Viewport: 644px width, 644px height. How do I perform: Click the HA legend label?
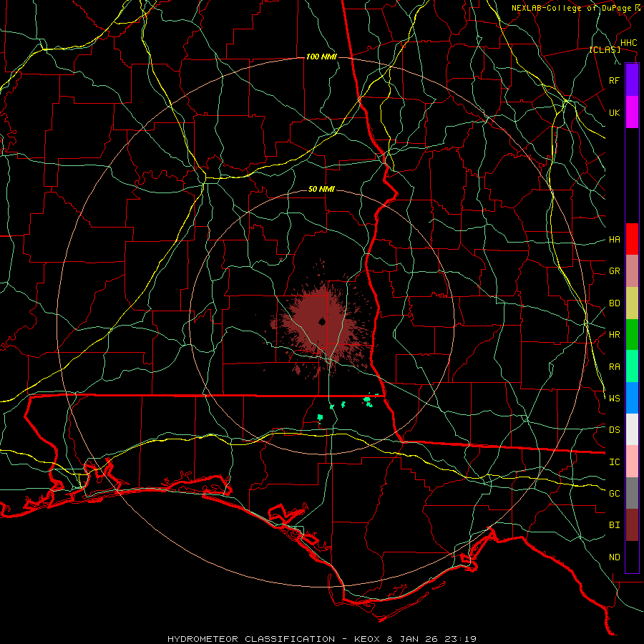[614, 240]
